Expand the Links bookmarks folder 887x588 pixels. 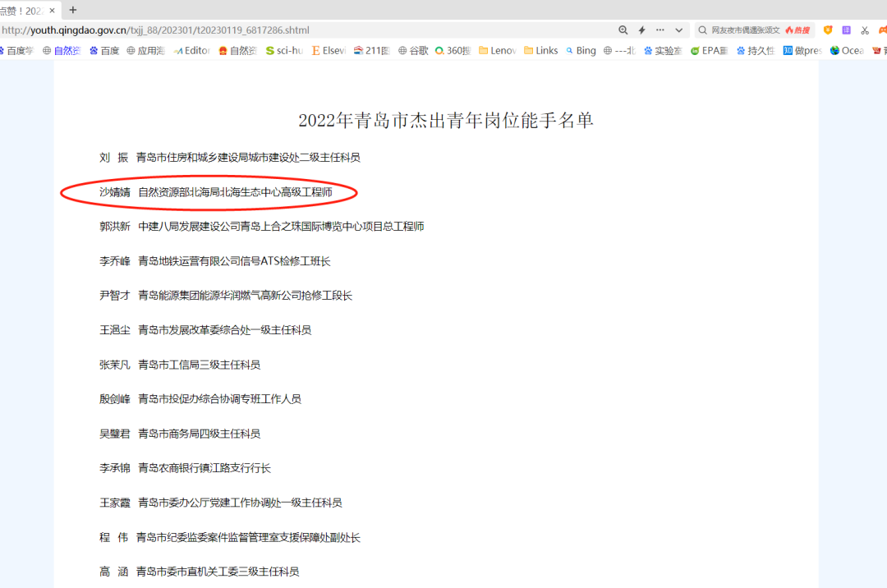540,51
